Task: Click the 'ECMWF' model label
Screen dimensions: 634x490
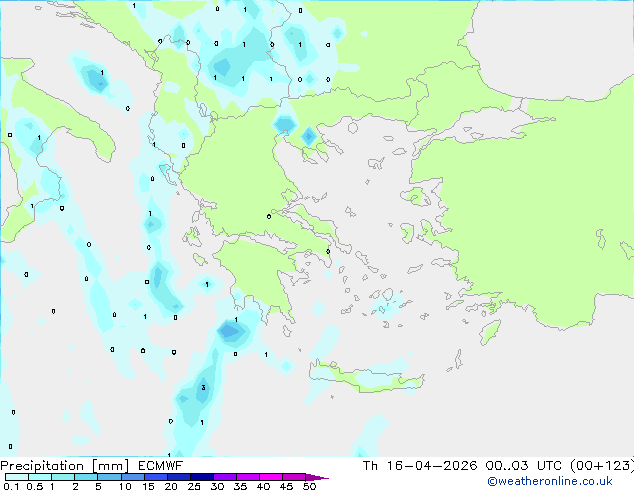Action: click(161, 466)
